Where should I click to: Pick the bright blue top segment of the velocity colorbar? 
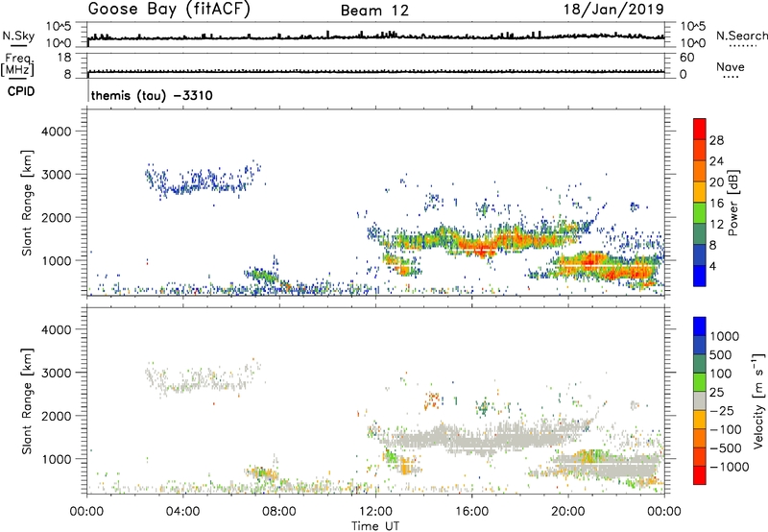click(x=700, y=326)
